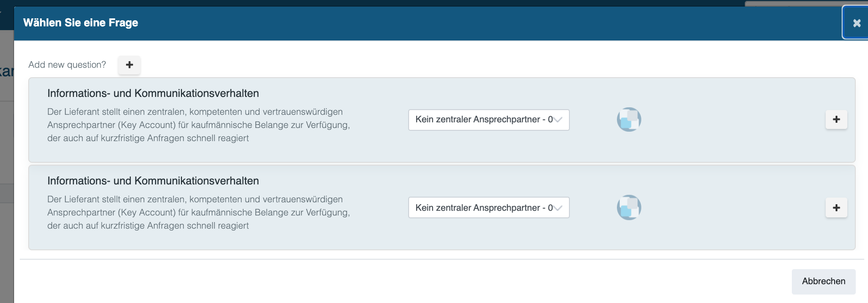Screen dimensions: 868x303
Task: Click the round avatar icon in the second question
Action: tap(629, 207)
